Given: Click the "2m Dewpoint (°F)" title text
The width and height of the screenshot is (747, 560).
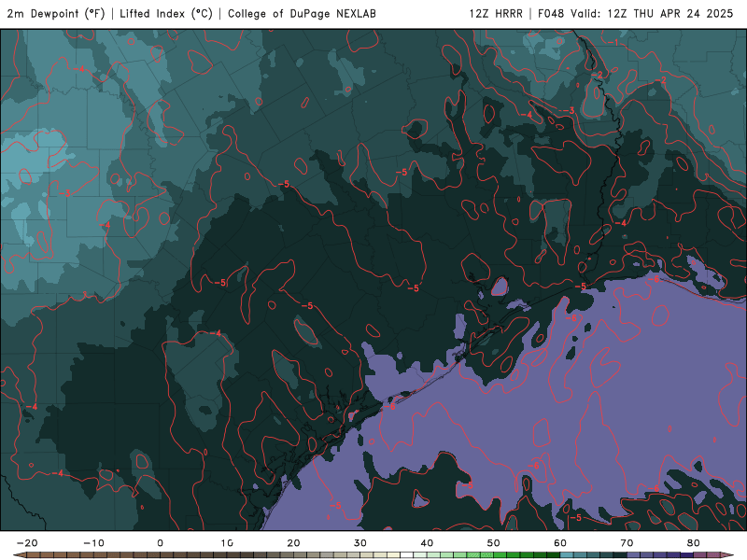Looking at the screenshot, I should [56, 14].
